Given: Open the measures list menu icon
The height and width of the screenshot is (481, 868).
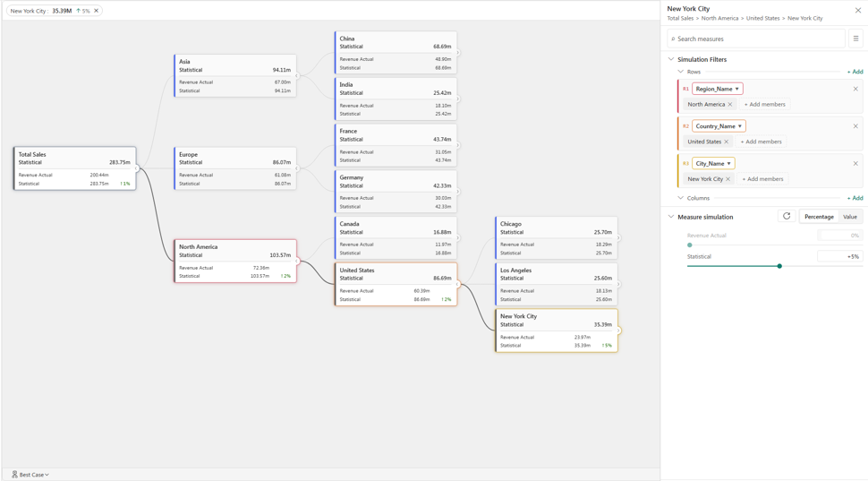Looking at the screenshot, I should pos(855,39).
